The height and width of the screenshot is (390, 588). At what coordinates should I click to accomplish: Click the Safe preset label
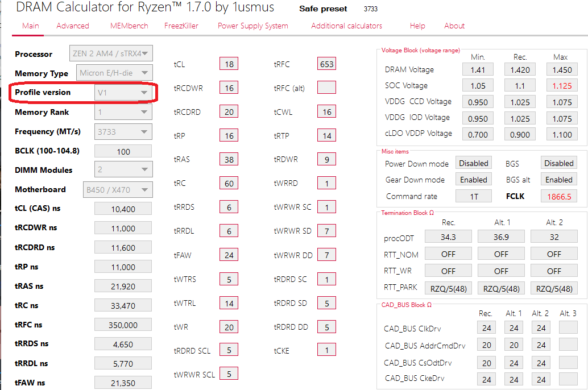tap(323, 9)
